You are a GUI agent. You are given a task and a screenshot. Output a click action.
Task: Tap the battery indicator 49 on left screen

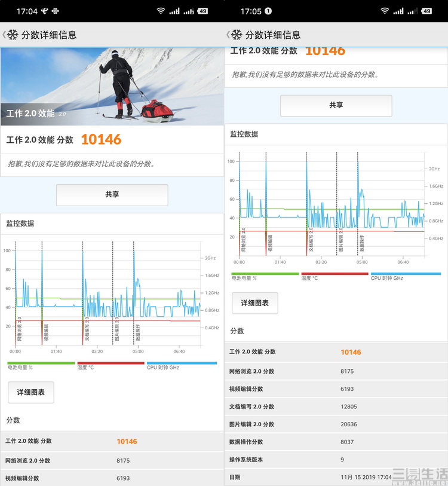coord(202,11)
